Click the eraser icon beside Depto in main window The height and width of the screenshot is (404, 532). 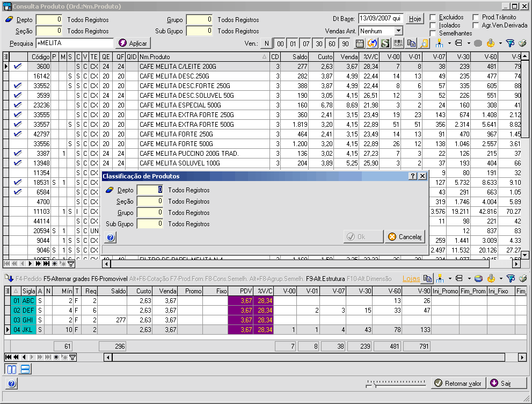(9, 20)
